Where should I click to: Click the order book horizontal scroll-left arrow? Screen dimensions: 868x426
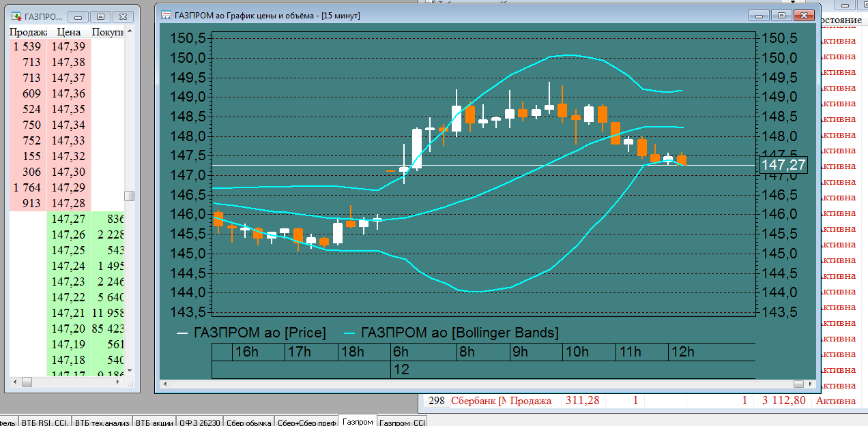click(14, 382)
